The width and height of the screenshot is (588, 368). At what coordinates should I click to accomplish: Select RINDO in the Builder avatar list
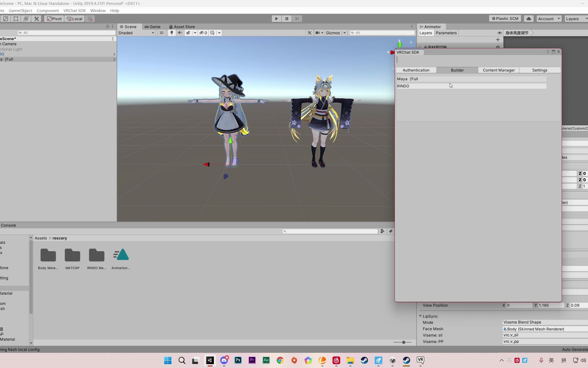pyautogui.click(x=434, y=86)
